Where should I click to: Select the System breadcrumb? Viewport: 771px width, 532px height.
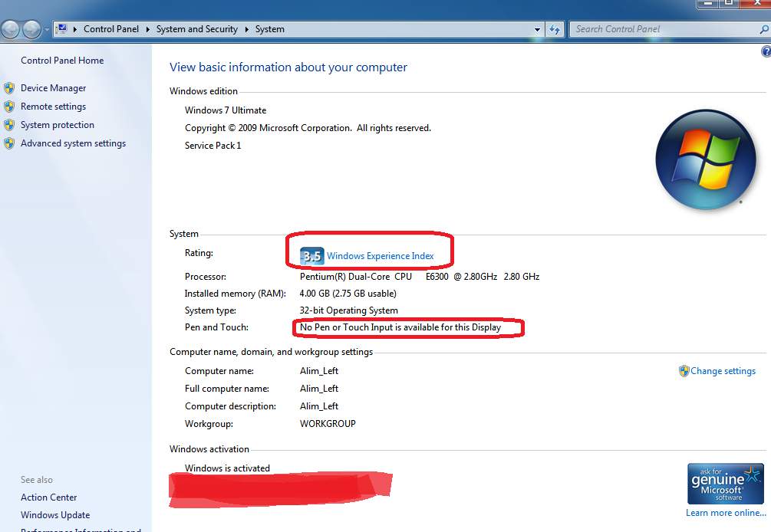coord(269,29)
